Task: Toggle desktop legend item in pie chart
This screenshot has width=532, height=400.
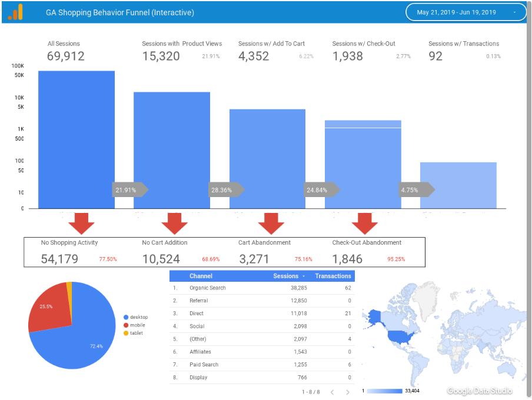Action: click(x=136, y=317)
